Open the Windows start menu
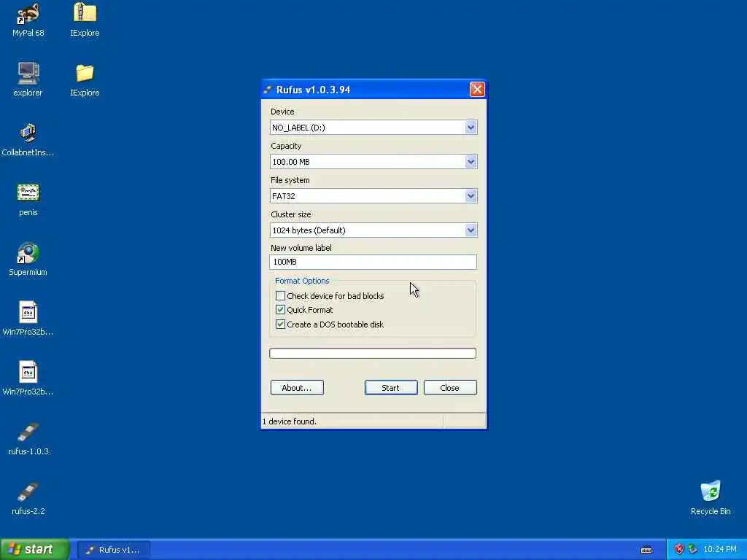This screenshot has width=747, height=560. [x=34, y=549]
